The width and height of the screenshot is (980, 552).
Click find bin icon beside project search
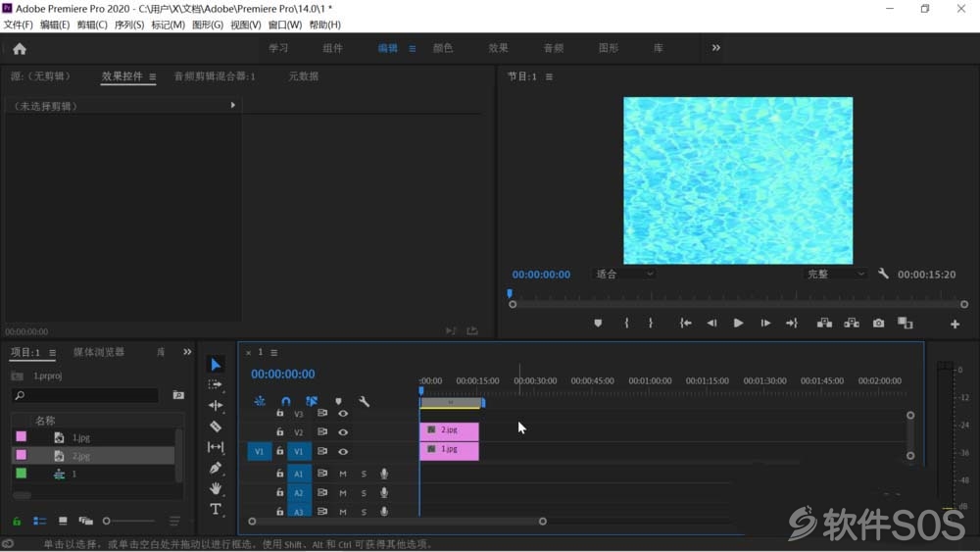pos(178,395)
